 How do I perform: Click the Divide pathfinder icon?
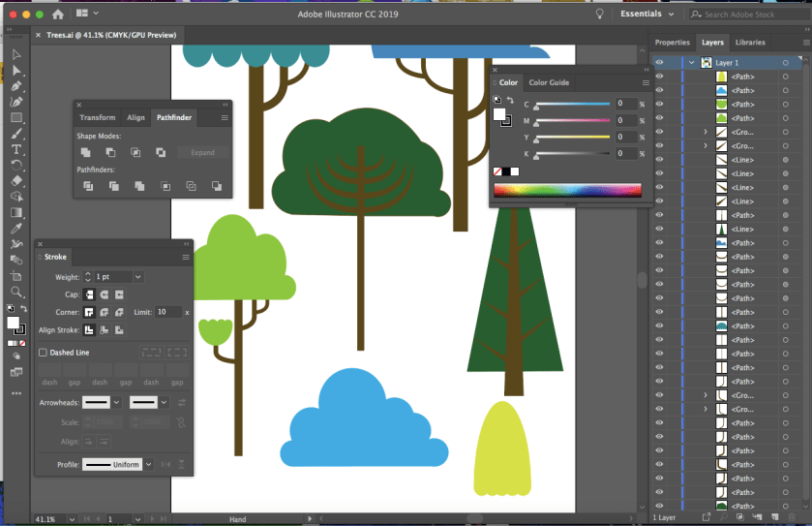[x=88, y=186]
